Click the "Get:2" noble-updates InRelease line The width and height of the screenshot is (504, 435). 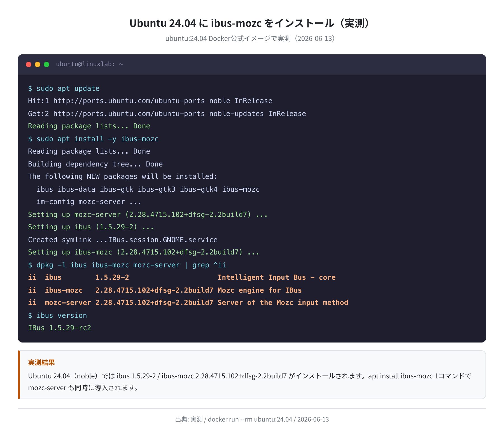[167, 114]
